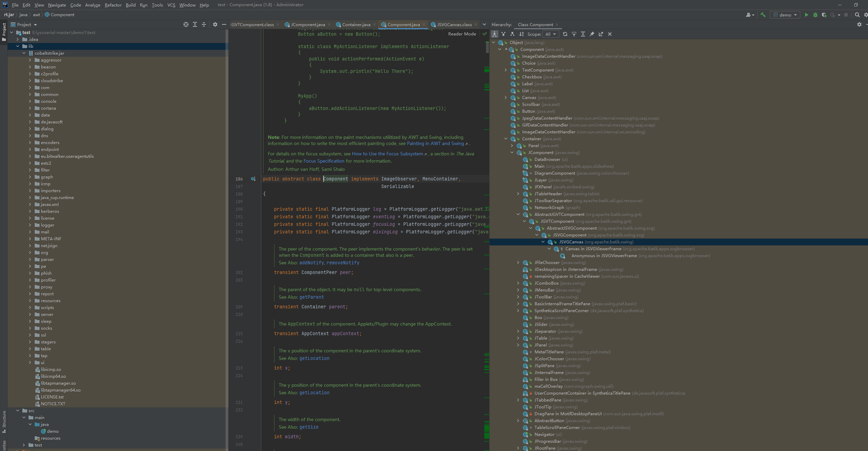Click the editor vertical scrollbar thumb
Screen dimensions: 868x451
[487, 46]
